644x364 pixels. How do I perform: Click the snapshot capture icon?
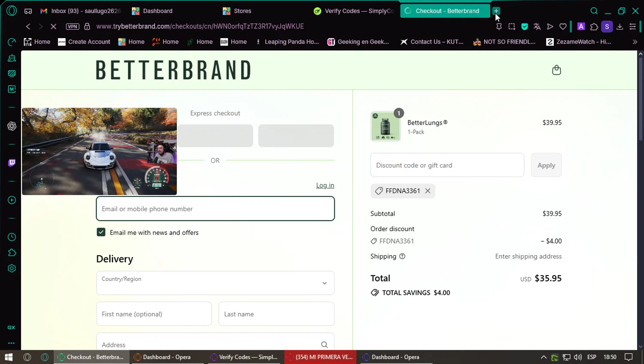[512, 27]
